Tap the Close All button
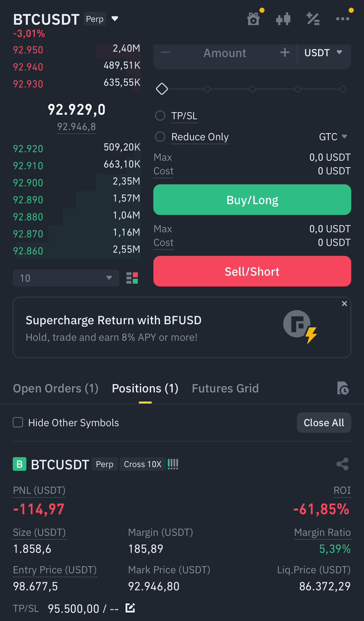 click(x=324, y=423)
